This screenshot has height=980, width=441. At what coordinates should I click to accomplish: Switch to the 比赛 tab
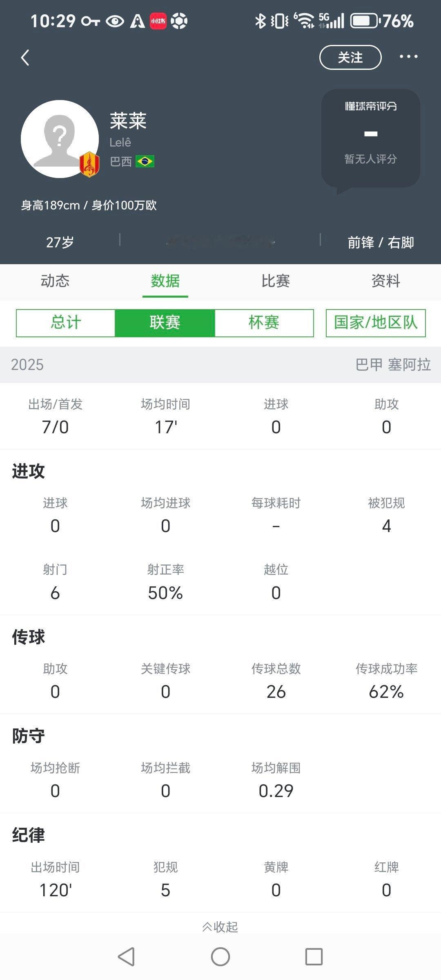pyautogui.click(x=276, y=281)
